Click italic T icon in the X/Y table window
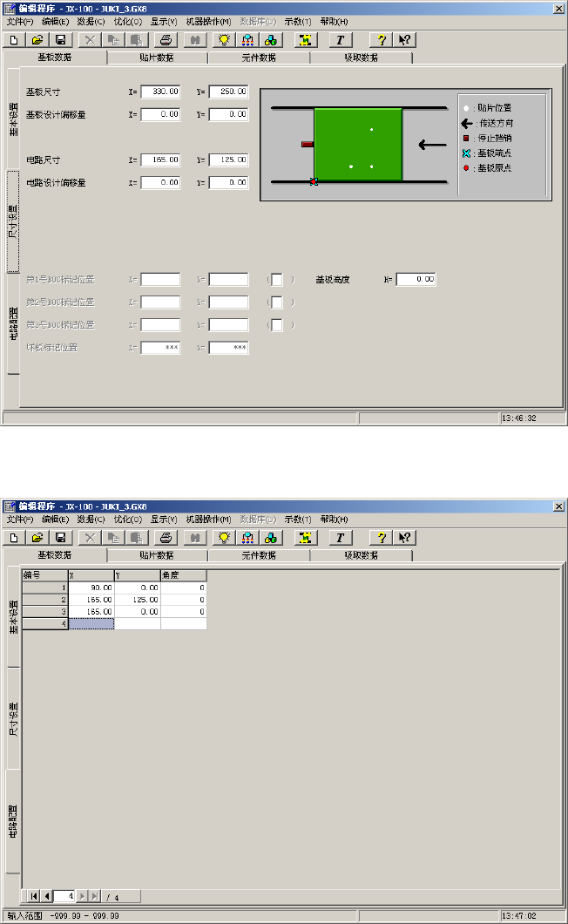The height and width of the screenshot is (924, 568). click(340, 538)
